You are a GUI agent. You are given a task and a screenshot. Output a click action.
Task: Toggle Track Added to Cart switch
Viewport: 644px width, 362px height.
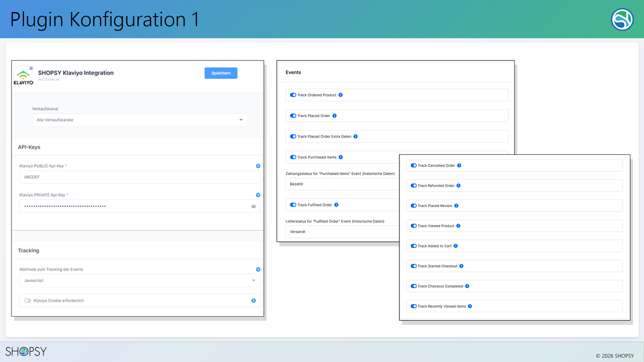414,246
